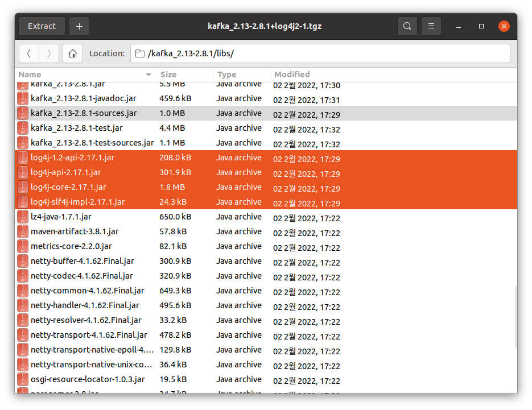The height and width of the screenshot is (410, 532).
Task: Edit the Location path field
Action: click(320, 53)
